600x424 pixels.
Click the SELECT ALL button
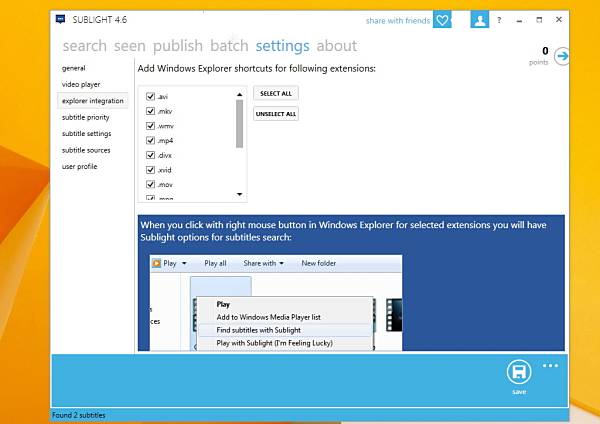coord(276,93)
